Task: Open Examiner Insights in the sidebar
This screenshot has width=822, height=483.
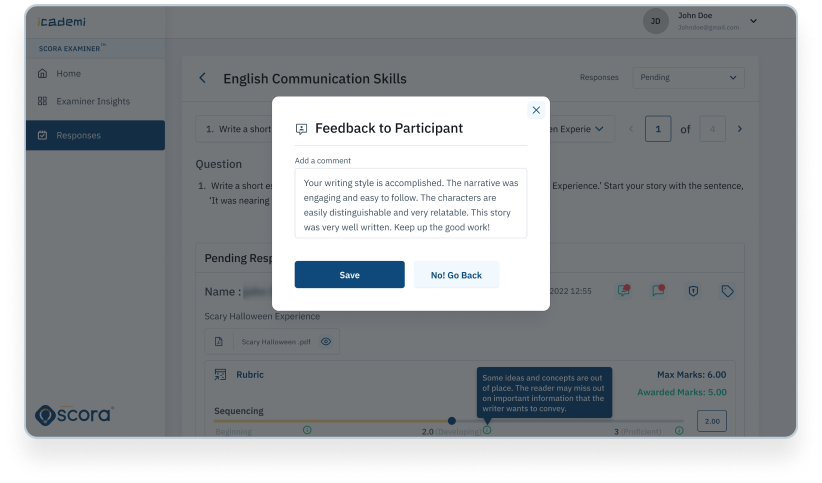Action: pos(92,101)
